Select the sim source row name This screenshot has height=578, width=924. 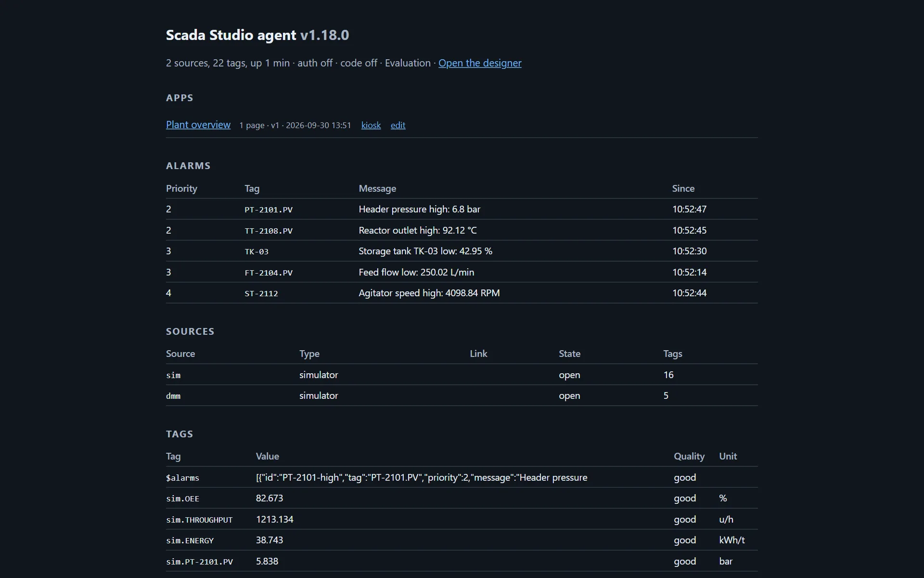173,375
